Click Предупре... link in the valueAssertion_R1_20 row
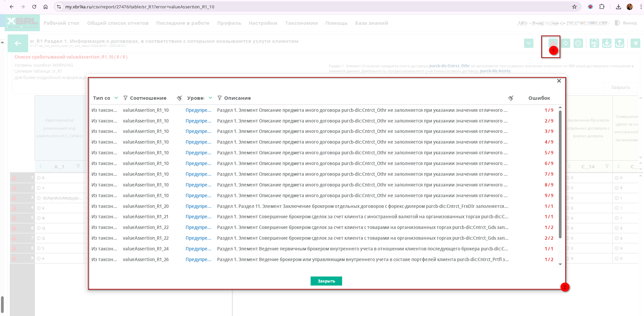The height and width of the screenshot is (316, 644). coord(198,206)
